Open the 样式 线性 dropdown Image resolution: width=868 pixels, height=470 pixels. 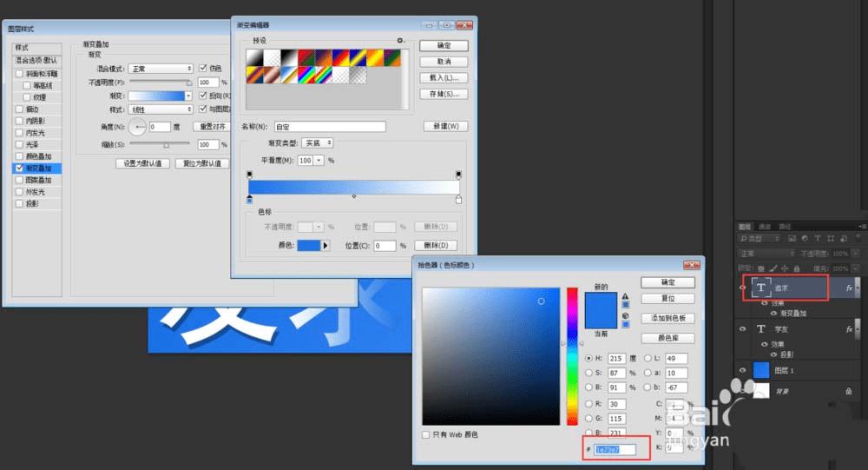click(x=161, y=109)
